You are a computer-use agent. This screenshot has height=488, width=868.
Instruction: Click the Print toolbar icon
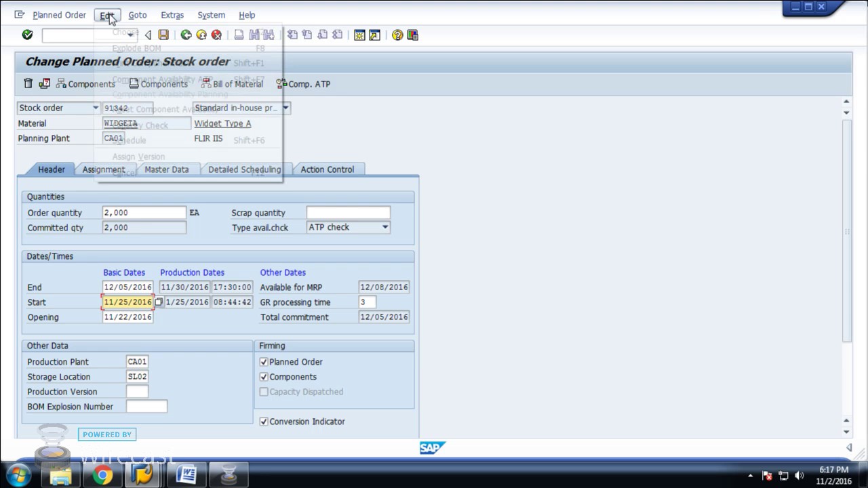tap(239, 35)
